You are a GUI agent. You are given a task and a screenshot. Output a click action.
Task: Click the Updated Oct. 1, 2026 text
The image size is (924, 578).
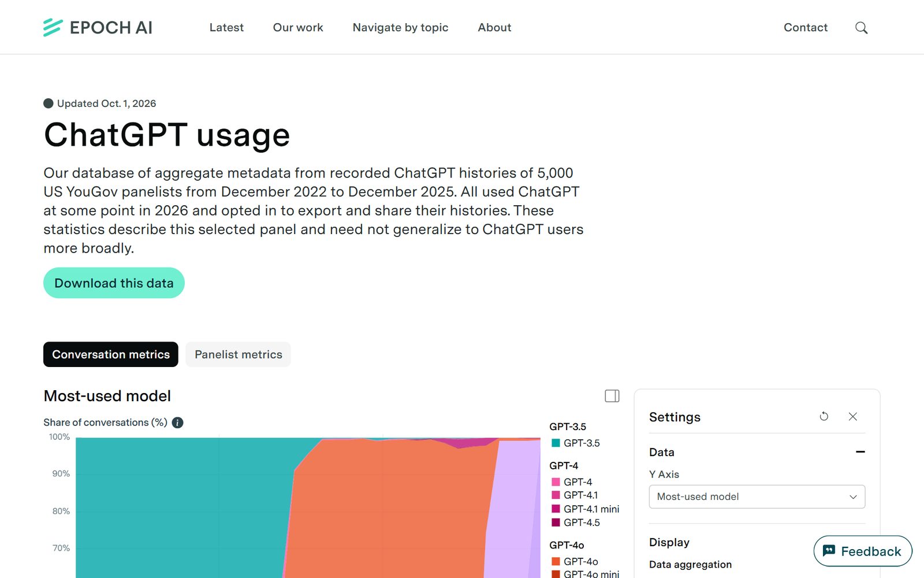(x=106, y=103)
